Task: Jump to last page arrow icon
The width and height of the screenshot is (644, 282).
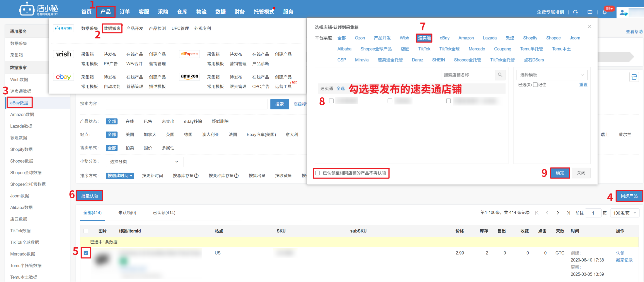Action: pyautogui.click(x=568, y=213)
